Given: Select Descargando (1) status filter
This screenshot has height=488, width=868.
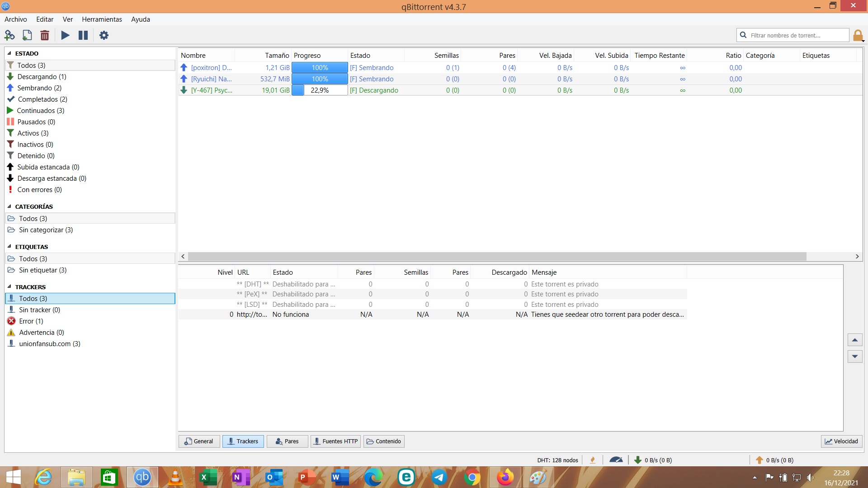Looking at the screenshot, I should point(42,77).
